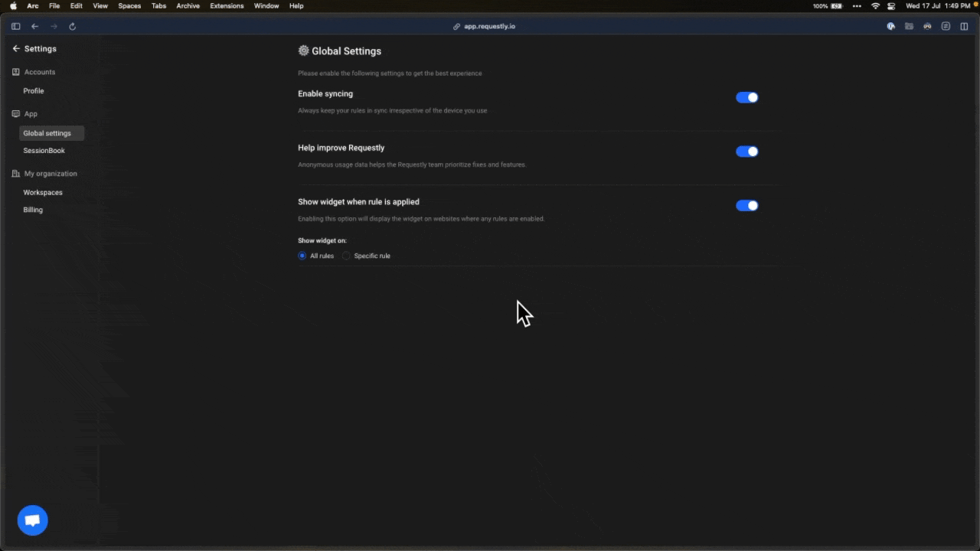
Task: Click the Accounts section icon
Action: point(16,72)
